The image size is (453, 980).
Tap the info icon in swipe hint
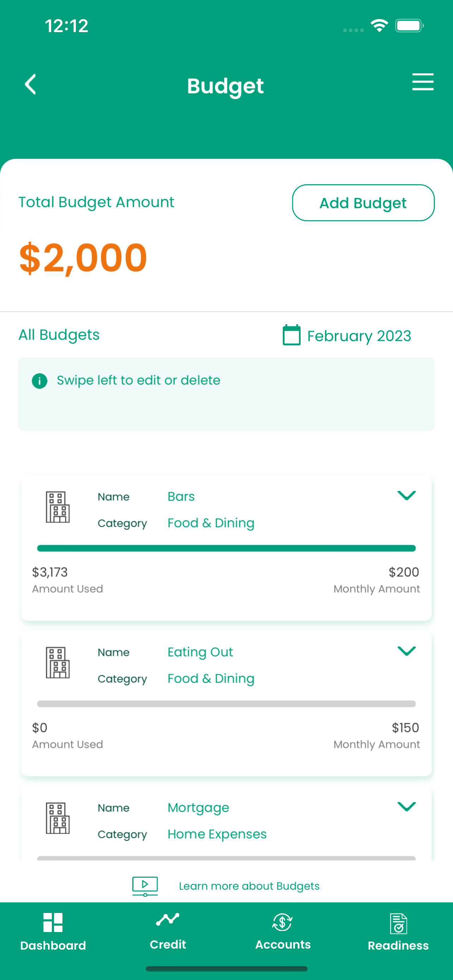(40, 381)
